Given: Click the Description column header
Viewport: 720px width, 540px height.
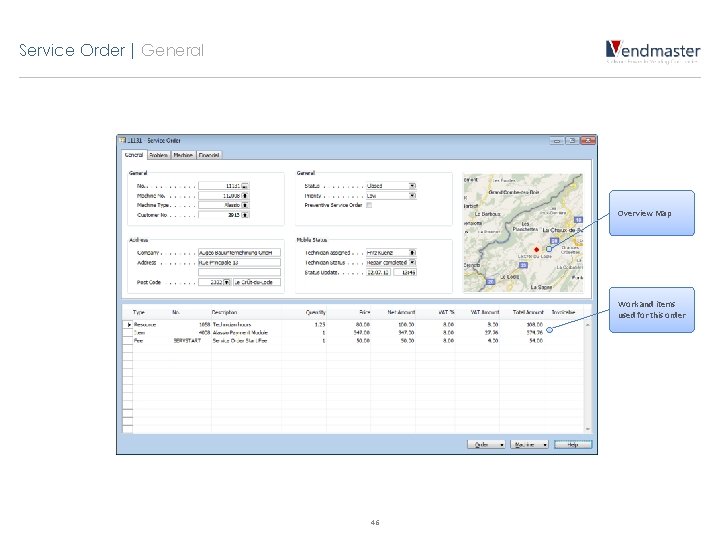Looking at the screenshot, I should coord(224,312).
